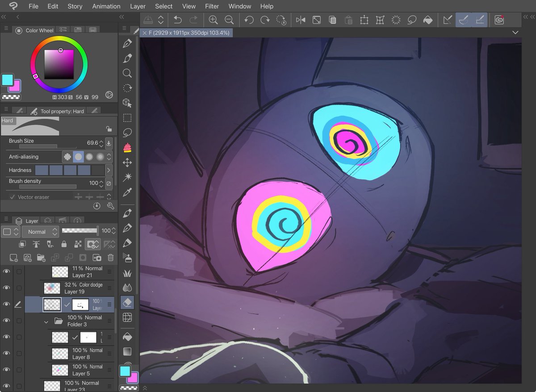Select the Zoom magnifier tool in the tool palette
Viewport: 536px width, 392px height.
[127, 73]
